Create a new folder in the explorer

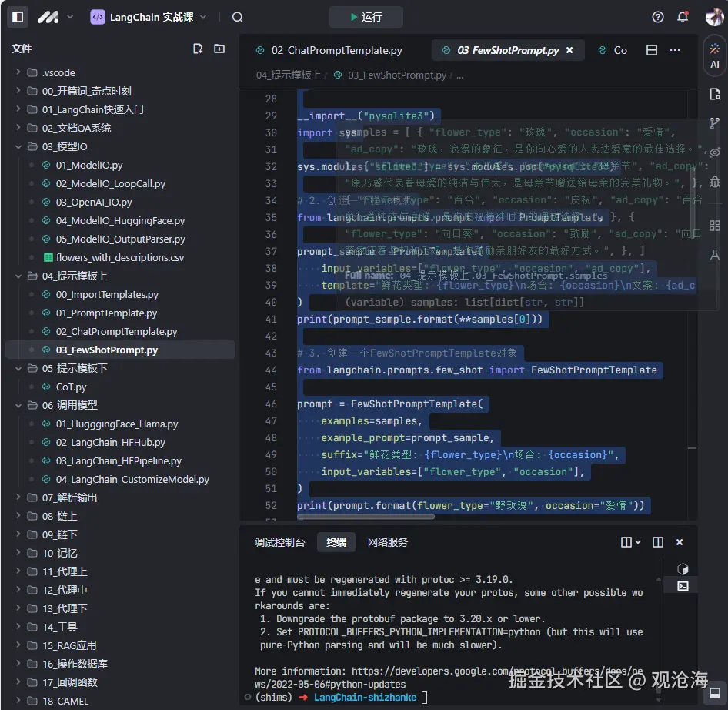pyautogui.click(x=219, y=49)
